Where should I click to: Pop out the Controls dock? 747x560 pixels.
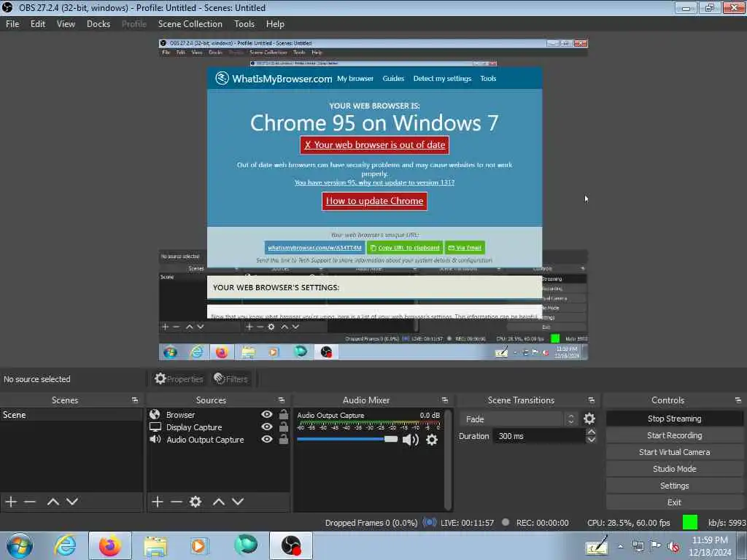738,400
